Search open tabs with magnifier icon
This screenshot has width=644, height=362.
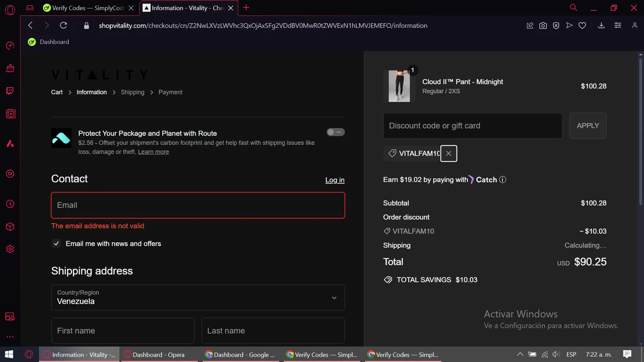(573, 8)
